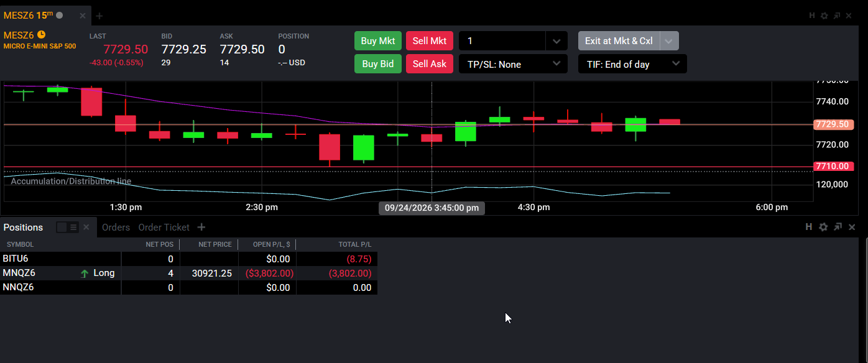The image size is (868, 363).
Task: Click the 7729.50 price label on price axis
Action: [x=834, y=124]
